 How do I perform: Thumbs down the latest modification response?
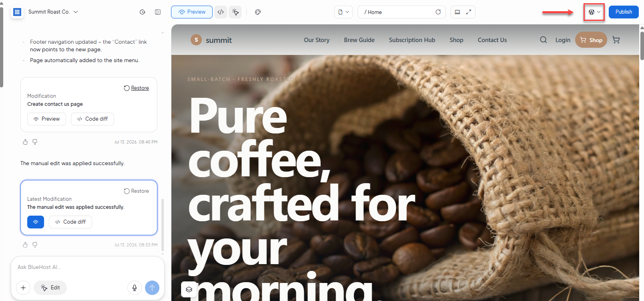[35, 245]
